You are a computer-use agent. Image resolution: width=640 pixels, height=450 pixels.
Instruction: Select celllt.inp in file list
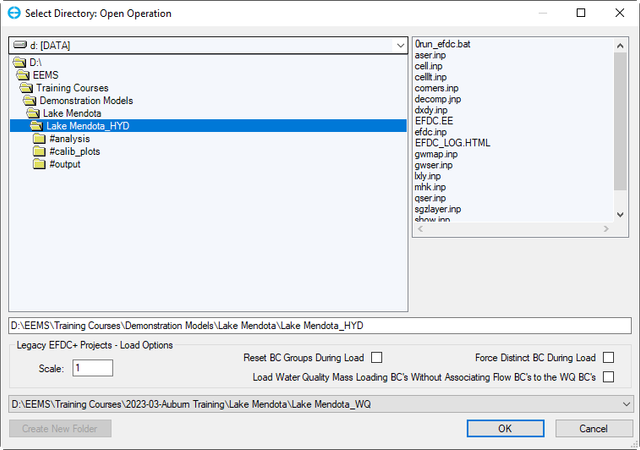point(431,77)
